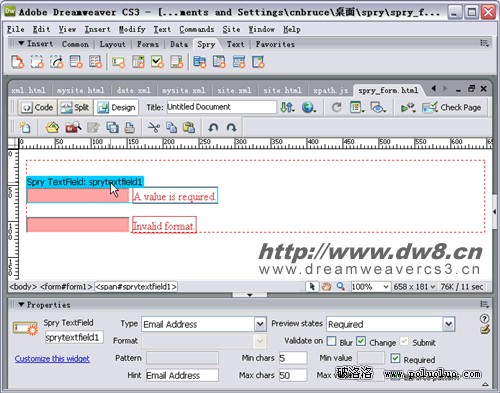Collapse the Properties panel triangle
The width and height of the screenshot is (500, 393).
(21, 304)
